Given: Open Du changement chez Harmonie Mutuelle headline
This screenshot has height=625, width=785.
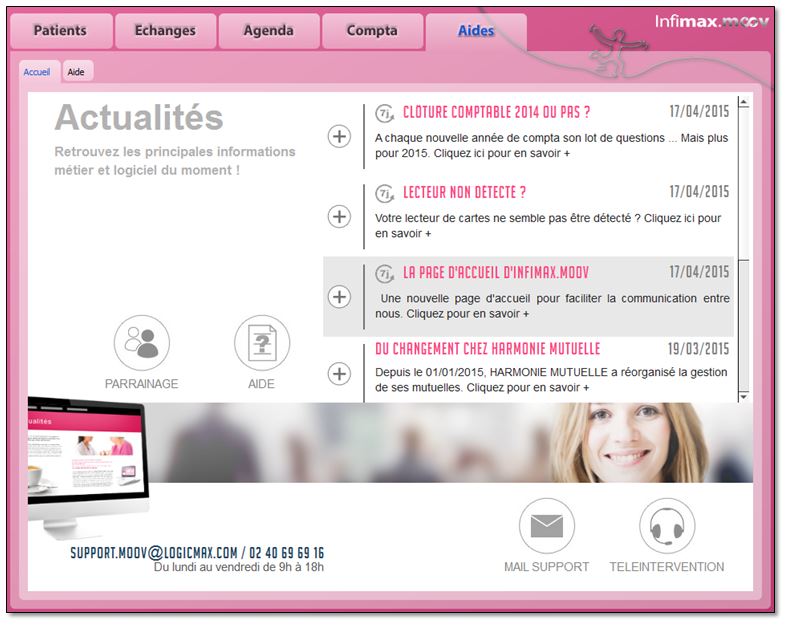Looking at the screenshot, I should 488,349.
